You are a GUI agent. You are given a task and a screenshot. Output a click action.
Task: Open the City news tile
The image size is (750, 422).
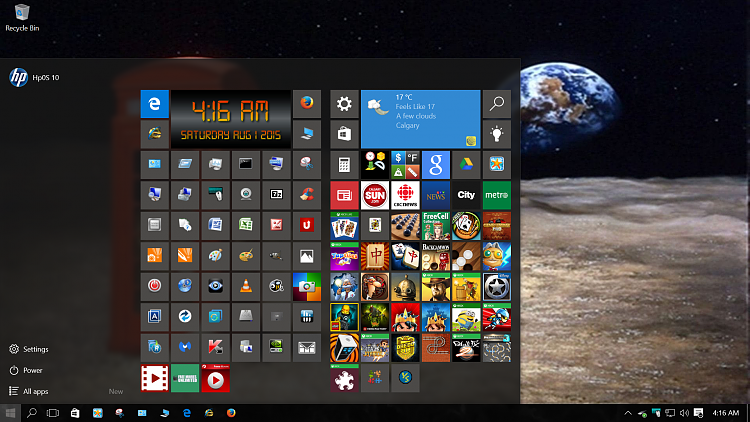coord(466,195)
